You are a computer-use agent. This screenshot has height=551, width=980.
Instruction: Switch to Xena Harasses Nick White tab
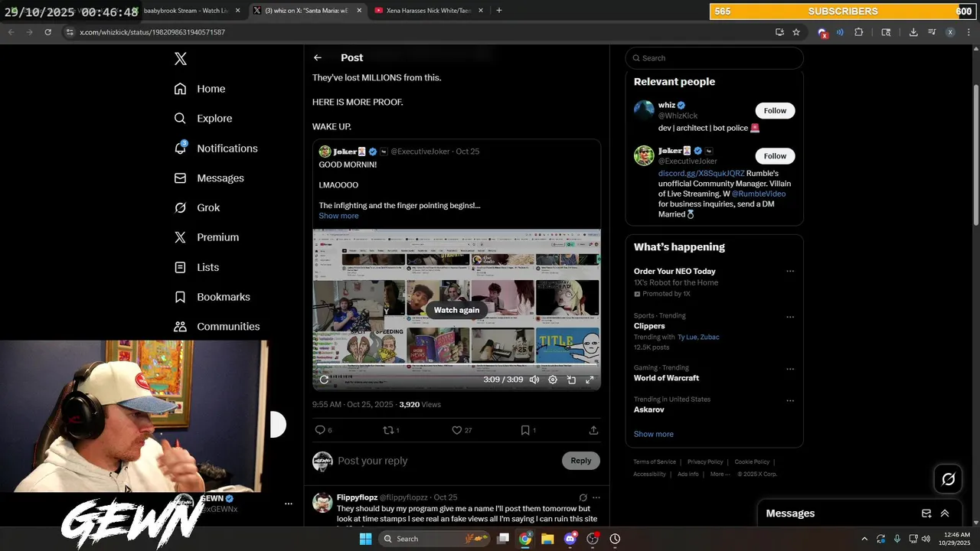(x=429, y=11)
